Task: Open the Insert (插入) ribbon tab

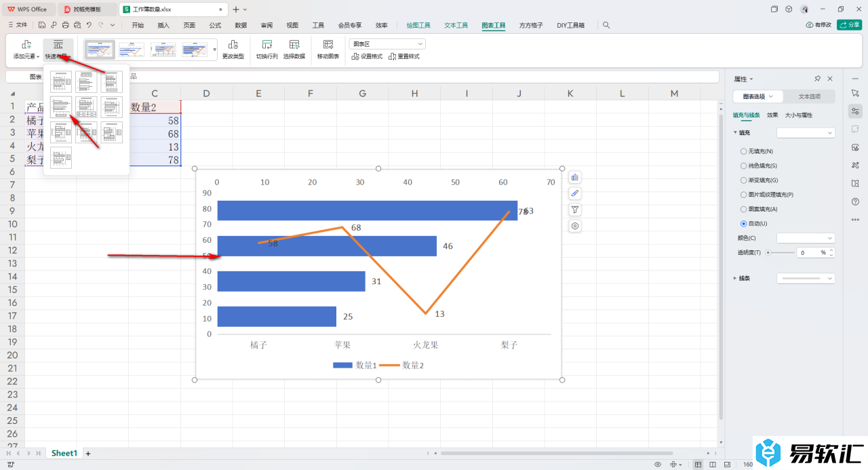Action: tap(163, 25)
